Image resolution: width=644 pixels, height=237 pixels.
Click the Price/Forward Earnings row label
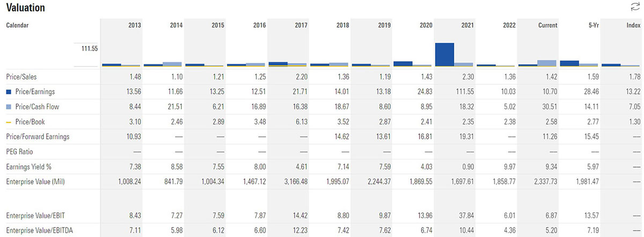[39, 137]
